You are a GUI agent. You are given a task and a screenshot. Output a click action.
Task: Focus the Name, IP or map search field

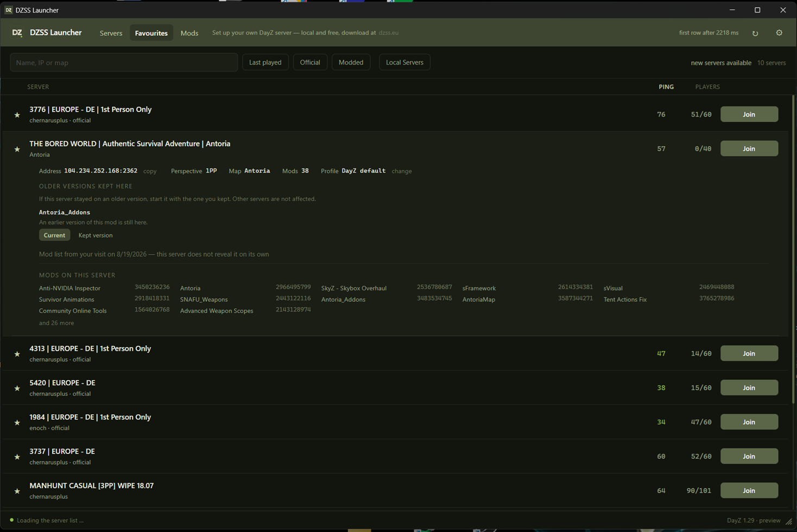pos(124,62)
